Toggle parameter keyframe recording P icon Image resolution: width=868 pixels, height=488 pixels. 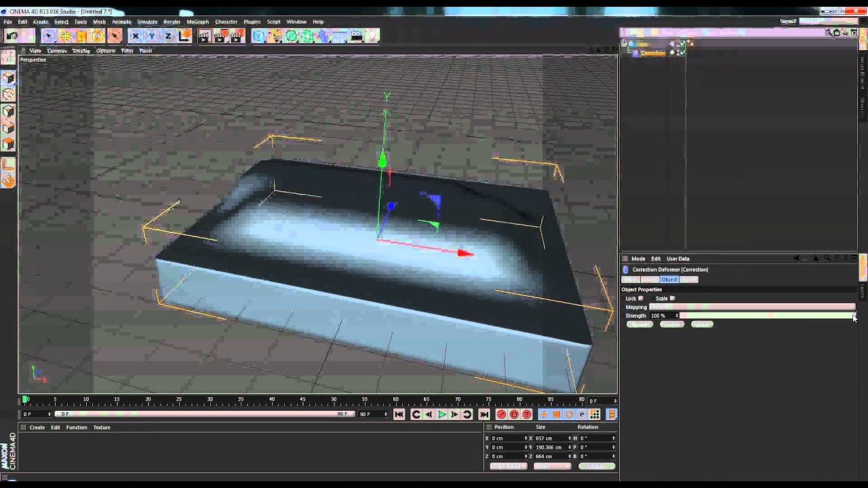(582, 414)
